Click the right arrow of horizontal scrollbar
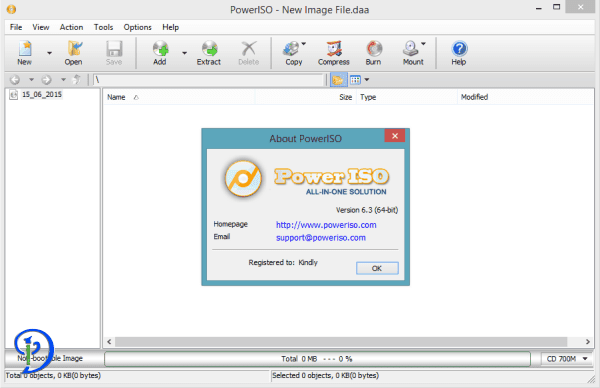The height and width of the screenshot is (388, 600). [588, 342]
